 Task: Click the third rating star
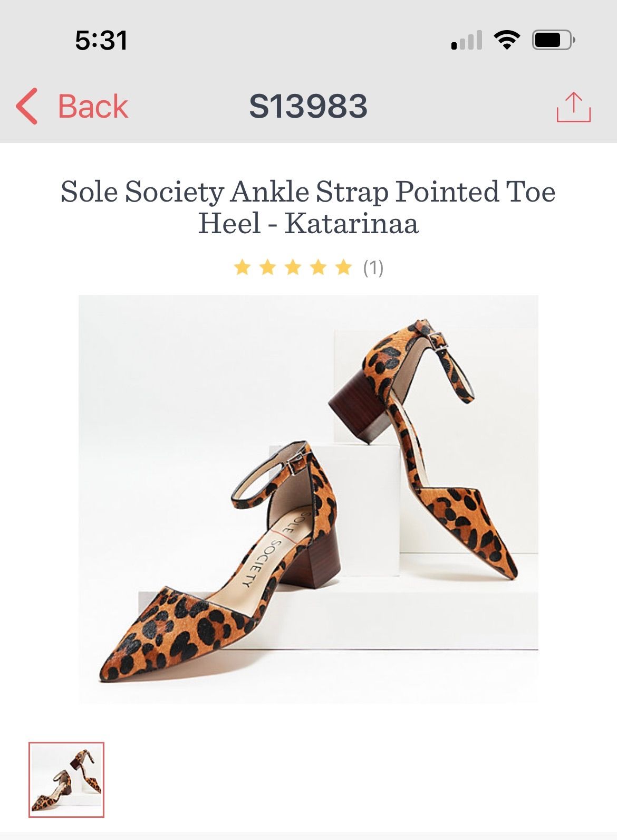click(293, 268)
